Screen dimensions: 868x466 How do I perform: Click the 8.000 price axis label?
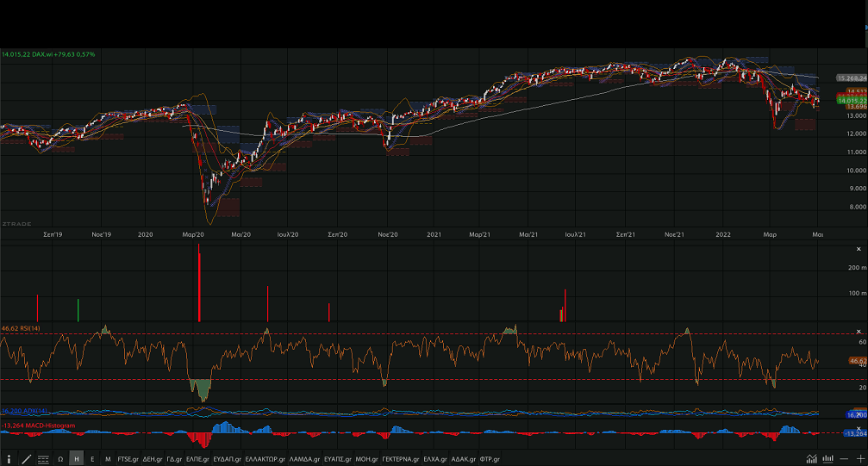pyautogui.click(x=858, y=207)
